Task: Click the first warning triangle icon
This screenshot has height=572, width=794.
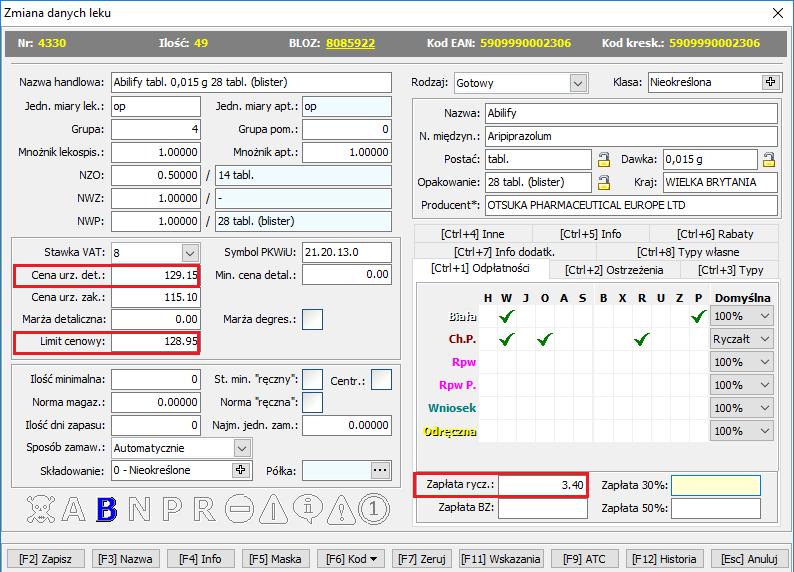Action: pos(273,509)
